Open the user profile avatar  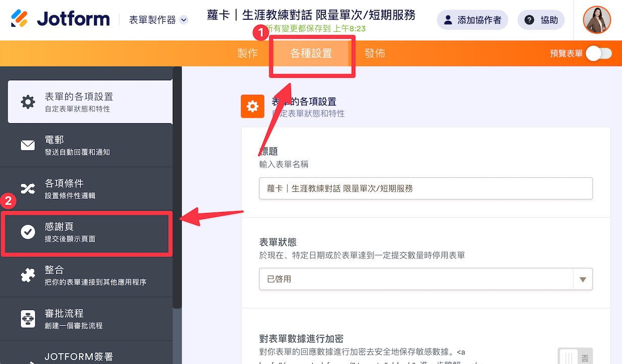click(597, 20)
